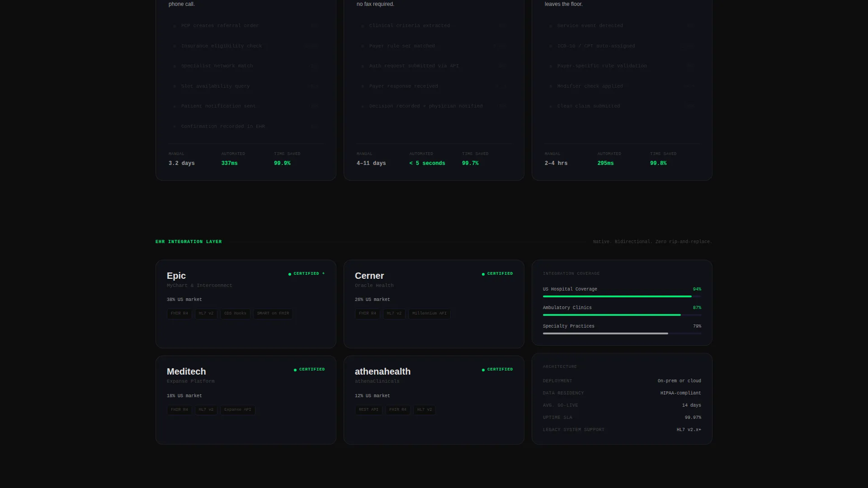Click the CERTIFIED badge on Meditech card
Image resolution: width=868 pixels, height=488 pixels.
pyautogui.click(x=309, y=370)
